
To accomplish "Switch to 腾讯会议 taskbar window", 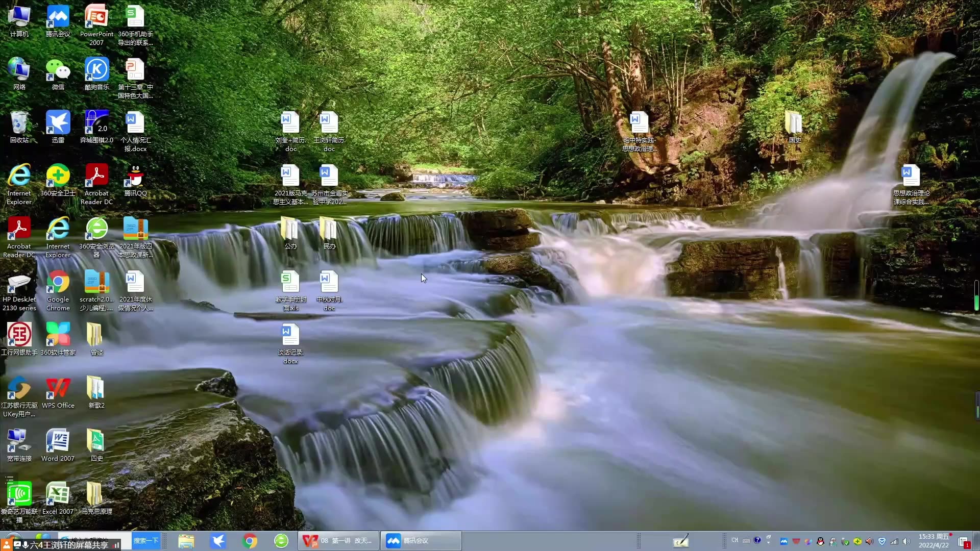I will pos(421,541).
